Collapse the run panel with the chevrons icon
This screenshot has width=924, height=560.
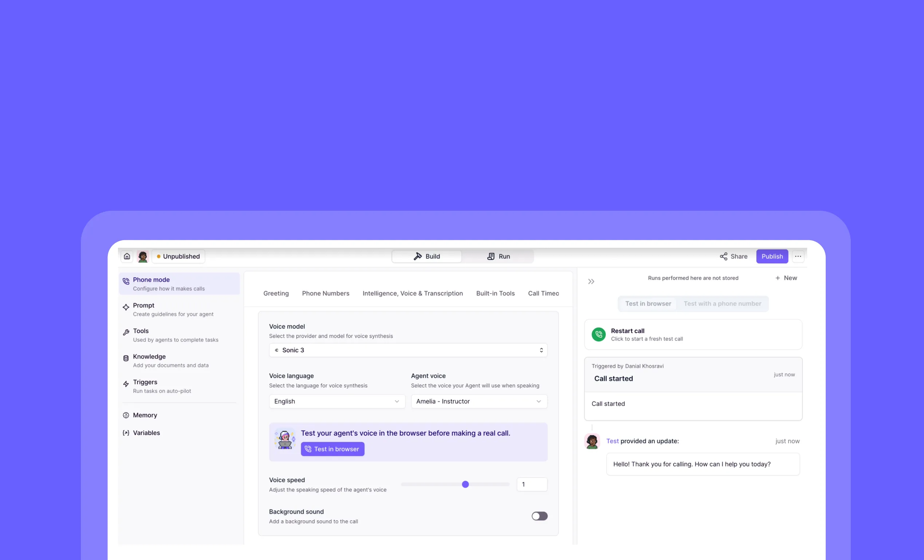[591, 281]
